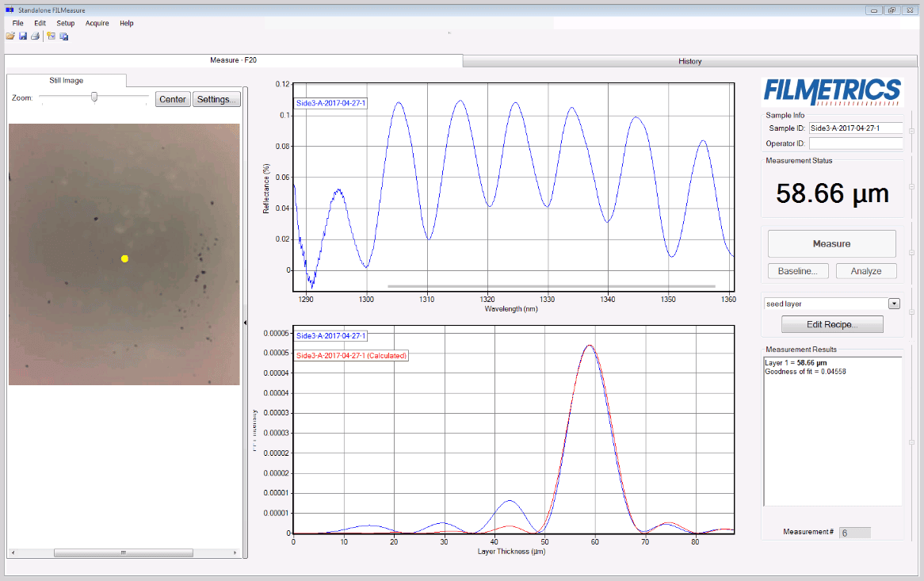Click the last toolbar icon with overlapping screens
Image resolution: width=924 pixels, height=581 pixels.
tap(64, 36)
